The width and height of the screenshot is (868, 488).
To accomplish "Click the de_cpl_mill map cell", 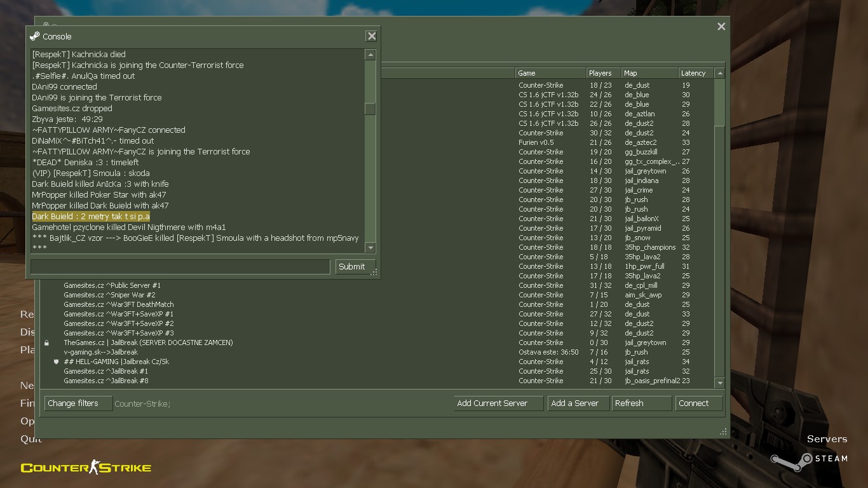I will coord(641,285).
